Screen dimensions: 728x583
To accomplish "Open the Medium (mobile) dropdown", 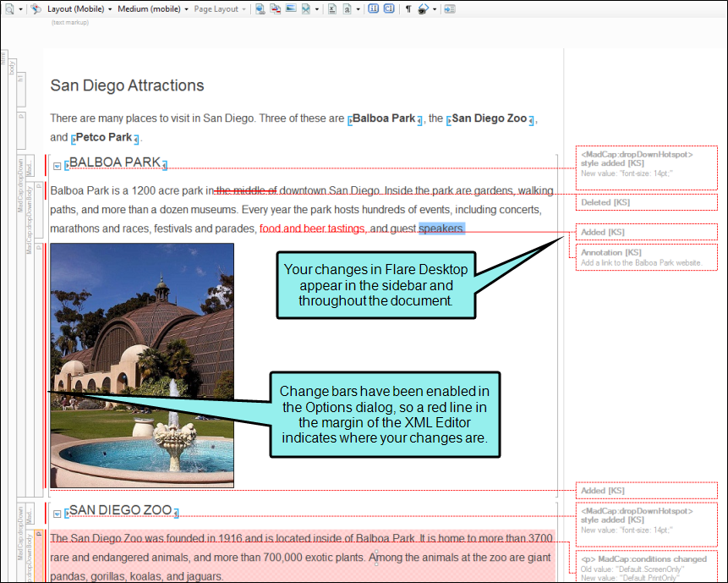I will [x=153, y=8].
